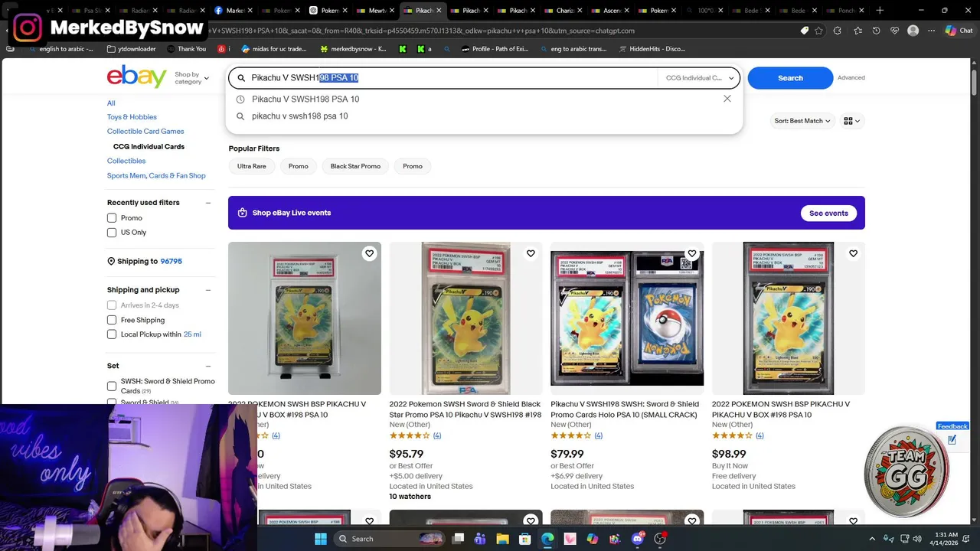980x551 pixels.
Task: Open Sports Mem, Cards & Fan Shop
Action: (x=156, y=176)
